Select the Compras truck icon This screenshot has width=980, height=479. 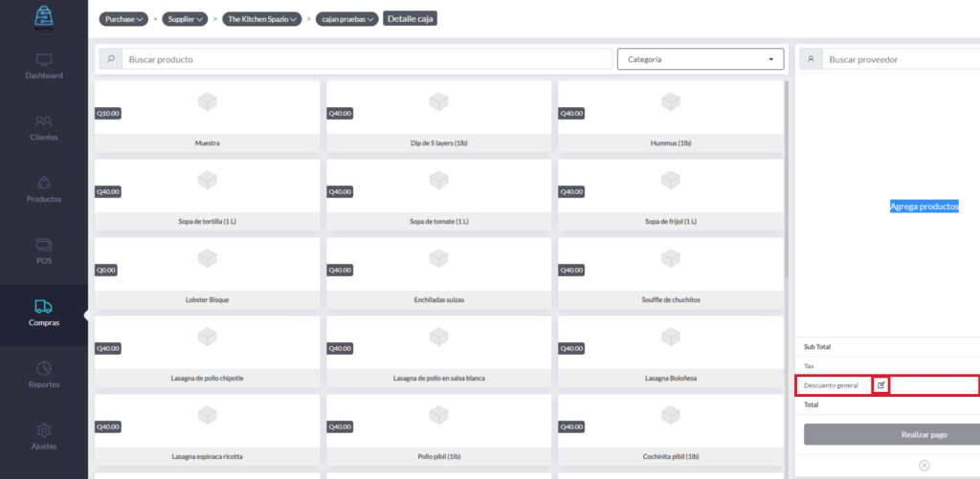point(44,307)
